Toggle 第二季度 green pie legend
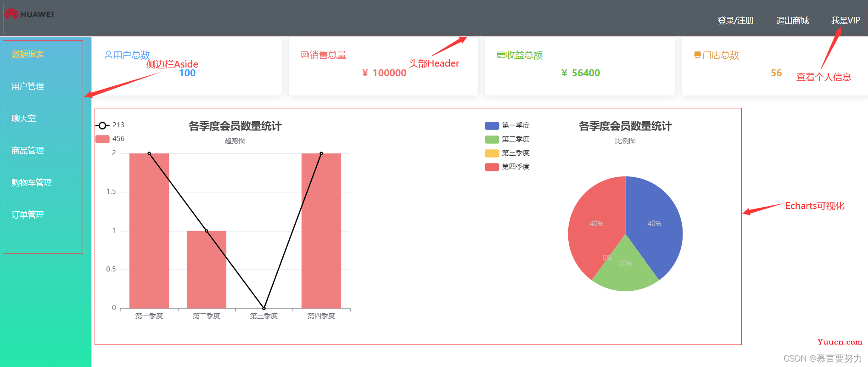 (507, 139)
